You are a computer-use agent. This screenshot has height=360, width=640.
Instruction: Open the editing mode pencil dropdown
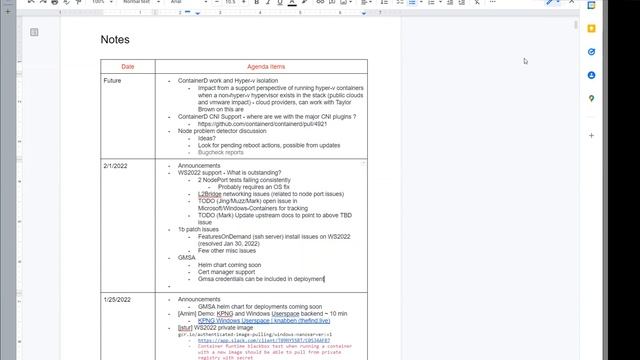[553, 2]
